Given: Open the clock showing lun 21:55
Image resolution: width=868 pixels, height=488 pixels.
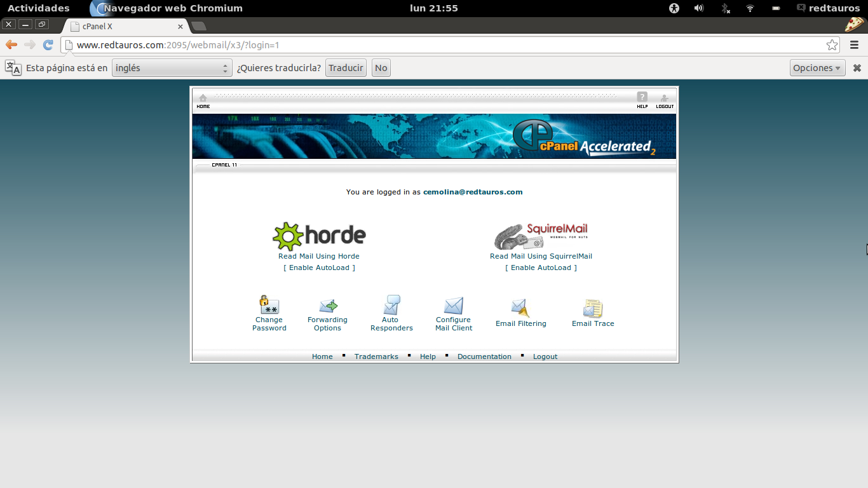Looking at the screenshot, I should coord(434,8).
